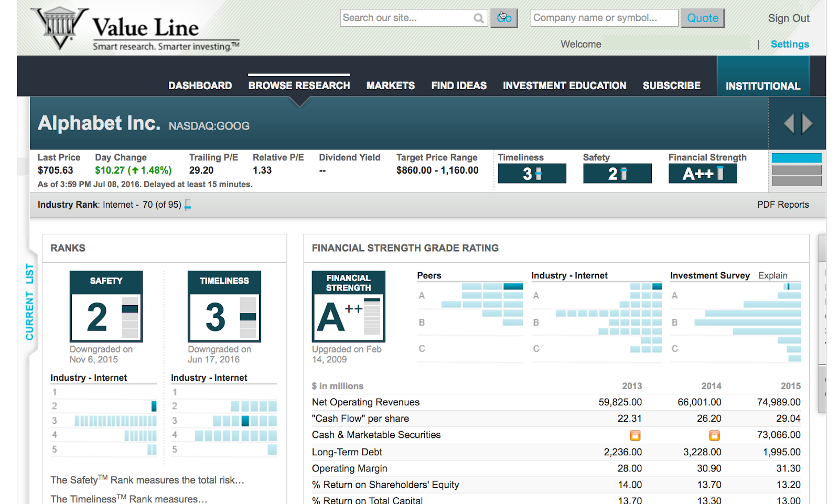Click the Value Line logo
The image size is (839, 504).
(x=135, y=29)
